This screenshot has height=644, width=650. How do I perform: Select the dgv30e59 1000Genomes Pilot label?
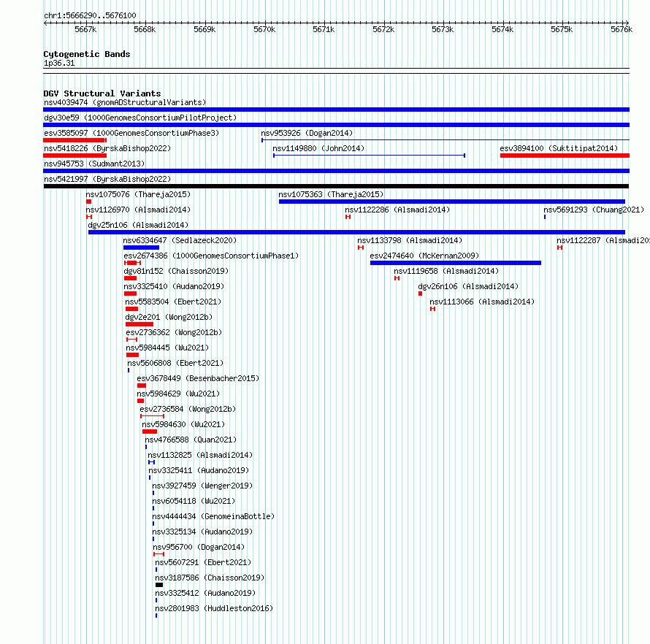pyautogui.click(x=140, y=118)
